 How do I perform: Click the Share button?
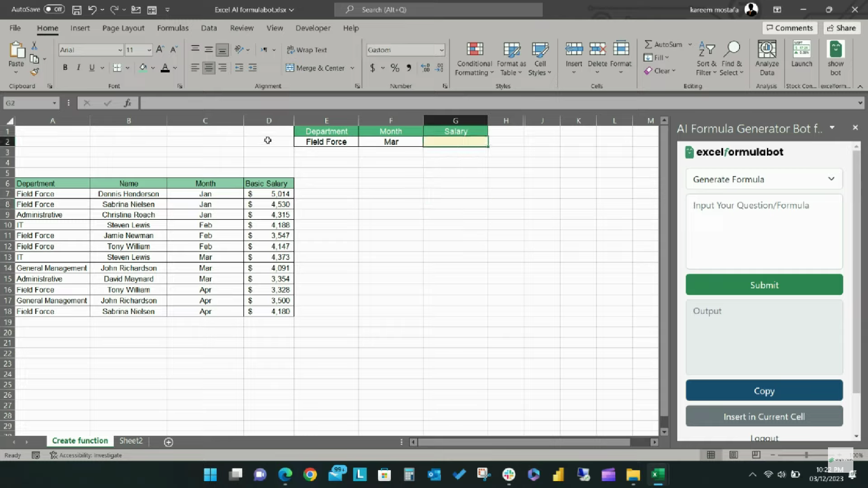tap(841, 28)
